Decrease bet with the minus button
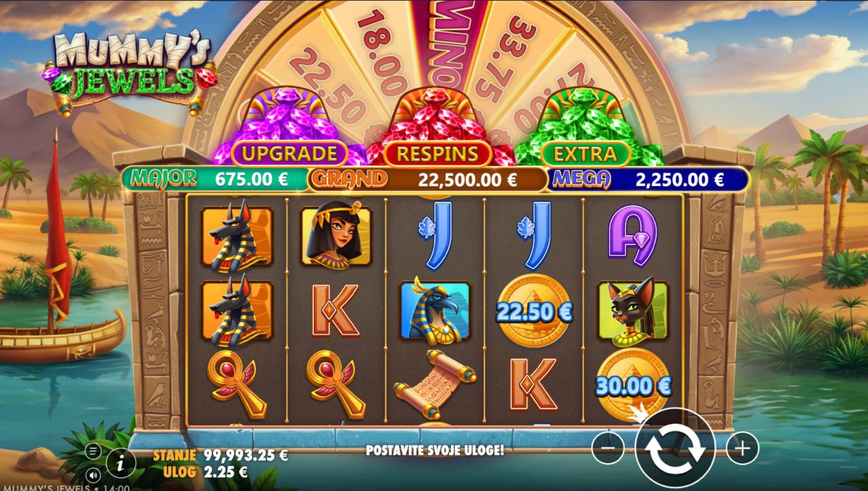The image size is (868, 491). 608,448
